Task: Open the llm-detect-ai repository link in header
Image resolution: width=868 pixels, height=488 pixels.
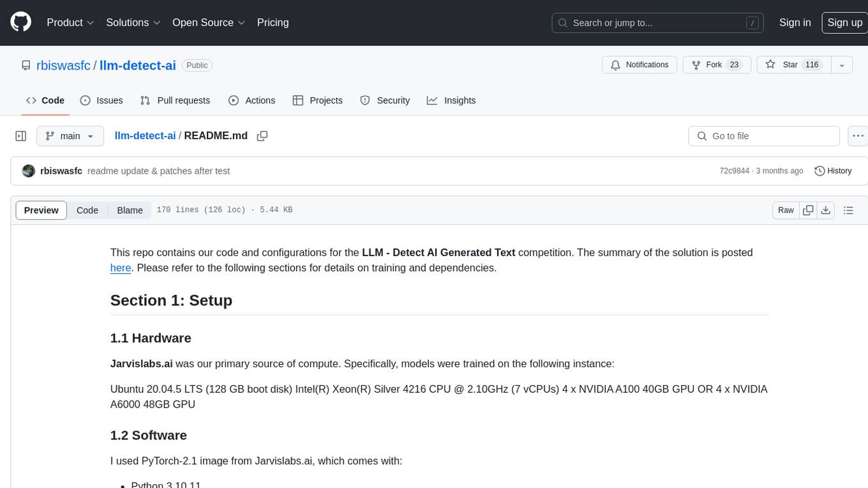Action: 138,65
